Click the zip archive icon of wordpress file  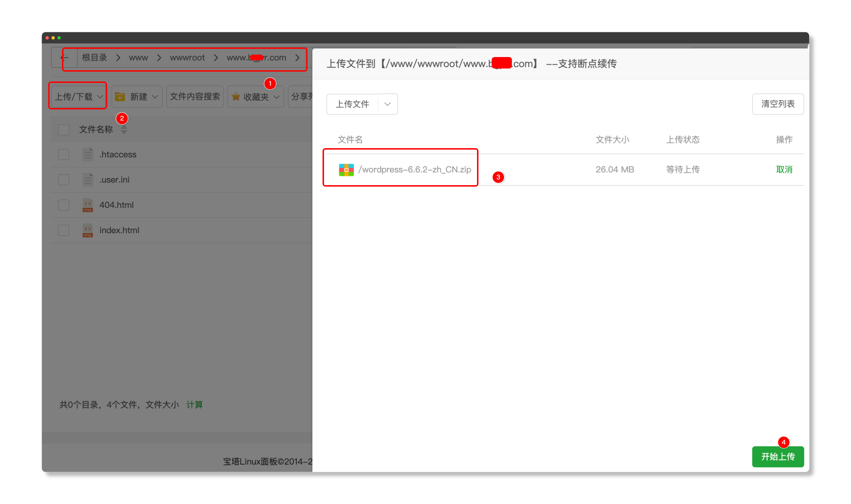click(x=346, y=170)
